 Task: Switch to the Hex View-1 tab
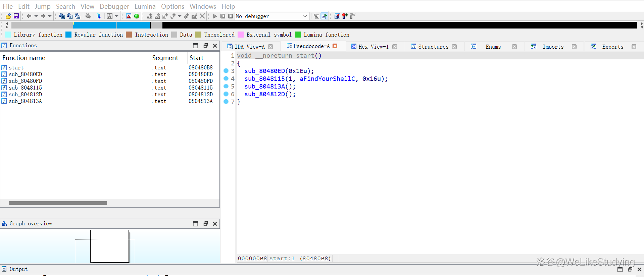tap(373, 47)
